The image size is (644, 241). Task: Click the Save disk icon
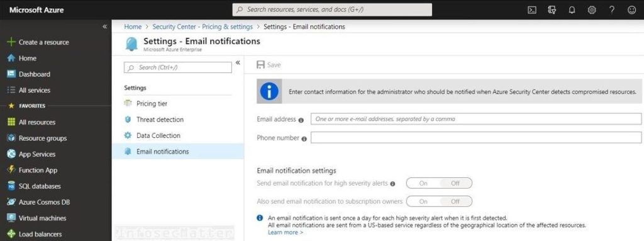click(260, 65)
